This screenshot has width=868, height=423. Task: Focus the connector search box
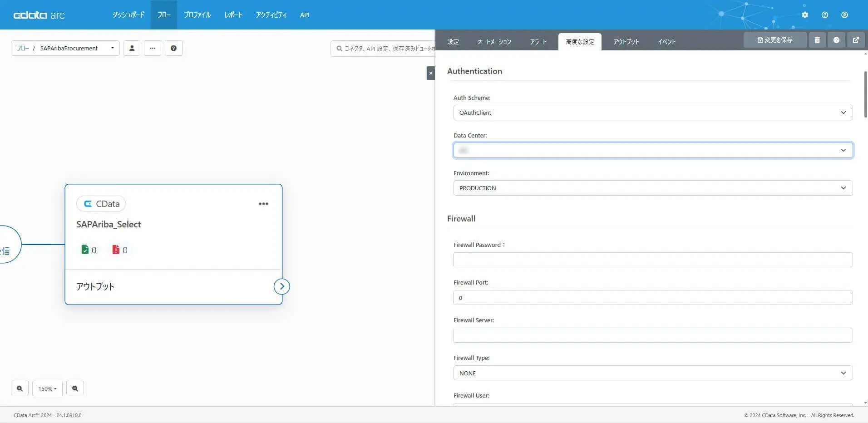click(383, 48)
